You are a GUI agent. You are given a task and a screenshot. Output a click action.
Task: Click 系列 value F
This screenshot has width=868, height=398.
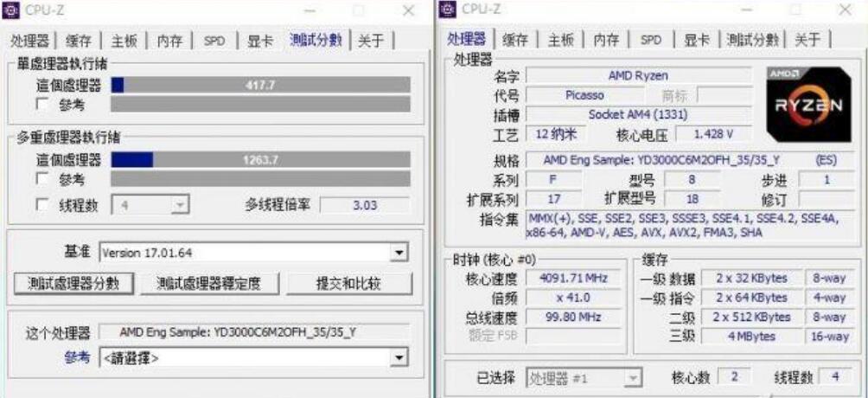[x=553, y=180]
